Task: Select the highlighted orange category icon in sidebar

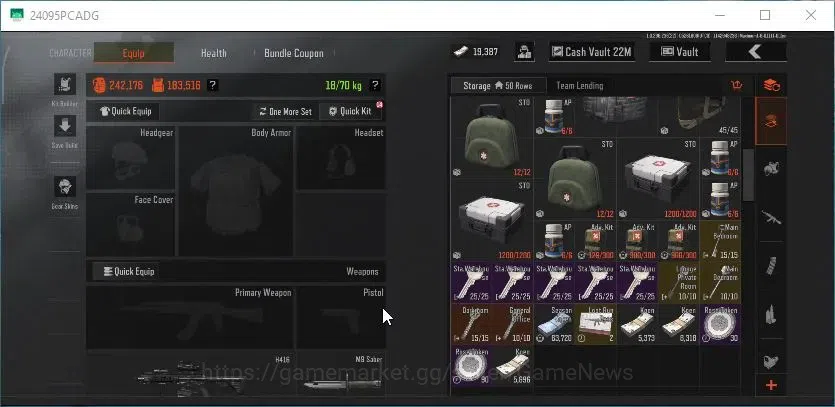Action: (771, 121)
